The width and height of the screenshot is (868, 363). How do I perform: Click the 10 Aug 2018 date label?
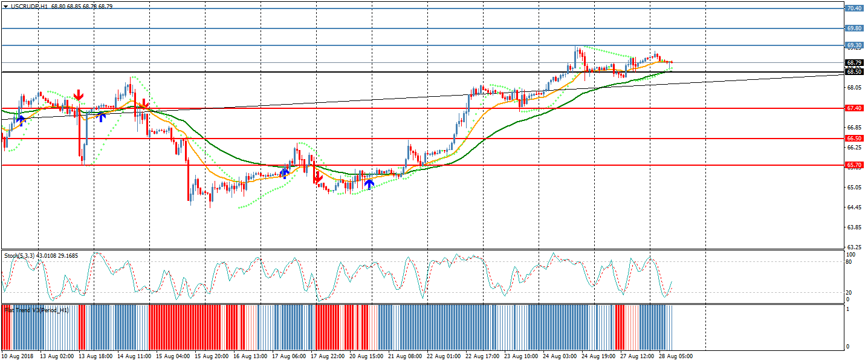18,356
